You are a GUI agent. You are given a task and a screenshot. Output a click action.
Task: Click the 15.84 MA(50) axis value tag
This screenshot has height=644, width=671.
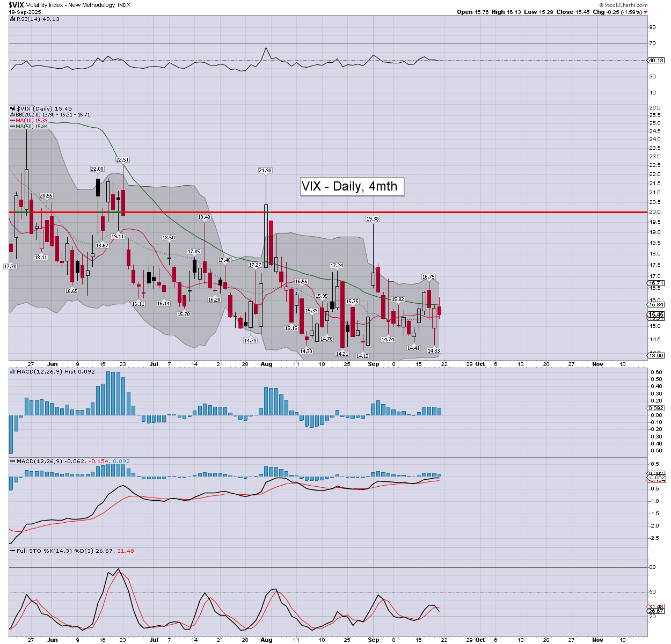pos(657,305)
